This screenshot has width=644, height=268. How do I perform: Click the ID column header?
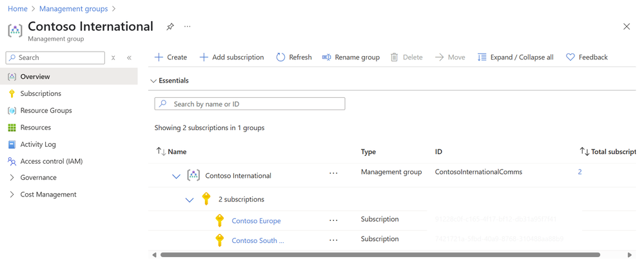coord(438,152)
